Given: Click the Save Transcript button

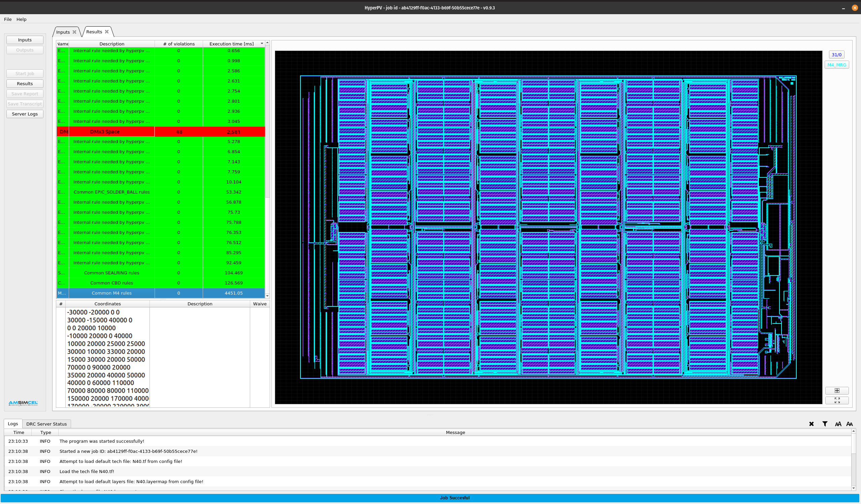Looking at the screenshot, I should pyautogui.click(x=25, y=104).
